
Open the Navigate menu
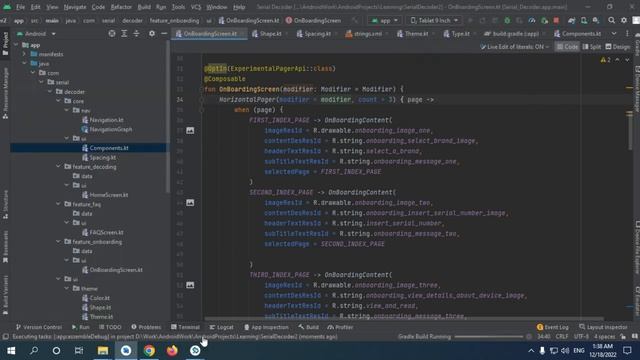pyautogui.click(x=75, y=7)
